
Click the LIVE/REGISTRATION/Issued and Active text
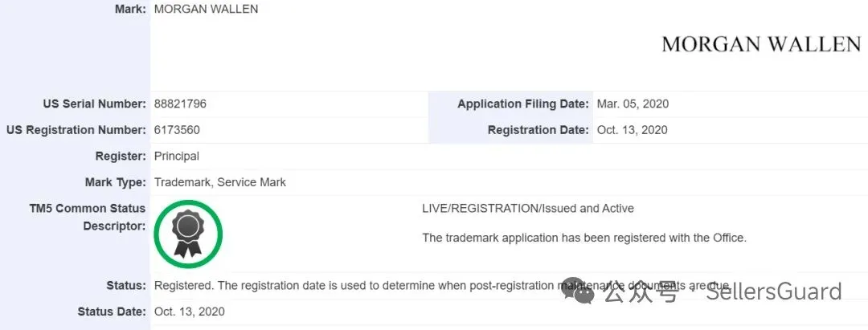pos(528,209)
